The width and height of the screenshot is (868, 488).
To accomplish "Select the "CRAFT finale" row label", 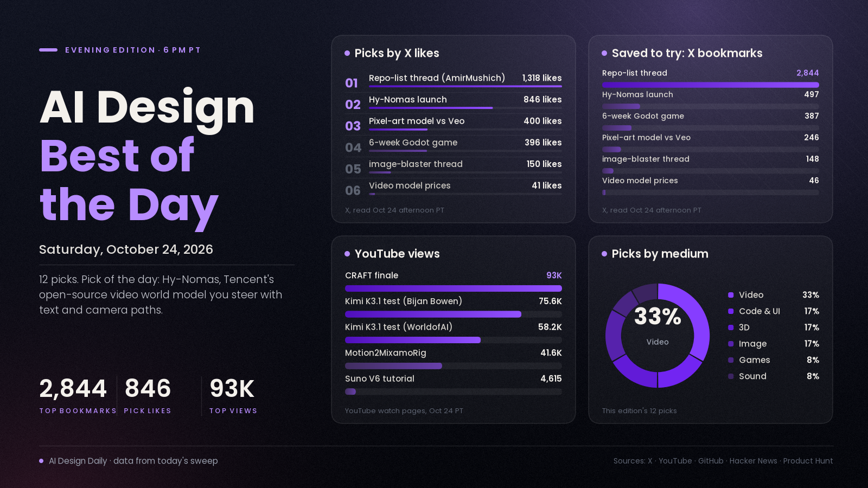I will pyautogui.click(x=372, y=275).
